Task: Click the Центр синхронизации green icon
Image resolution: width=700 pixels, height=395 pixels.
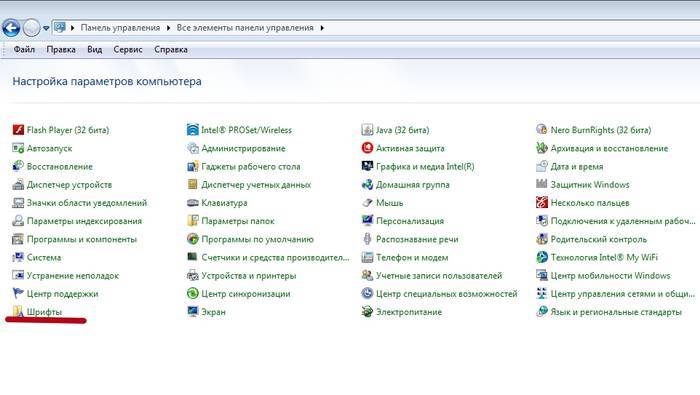Action: click(x=192, y=294)
